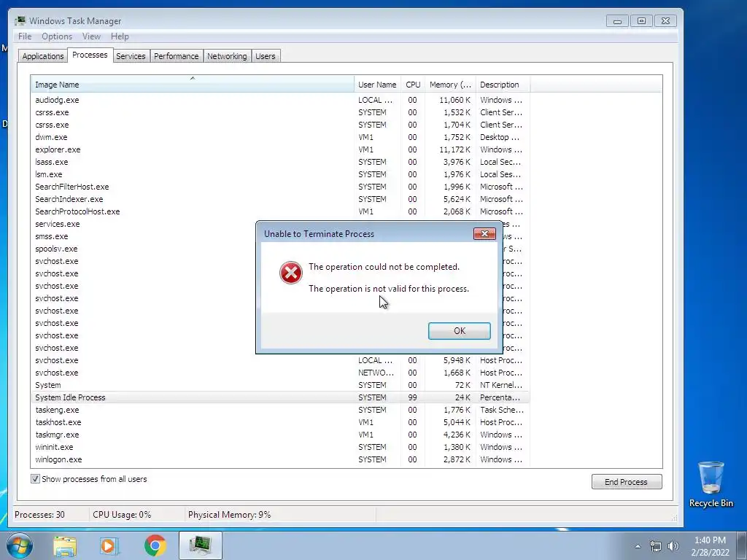Launch Windows Media Player from the taskbar
The height and width of the screenshot is (560, 747).
pos(109,546)
